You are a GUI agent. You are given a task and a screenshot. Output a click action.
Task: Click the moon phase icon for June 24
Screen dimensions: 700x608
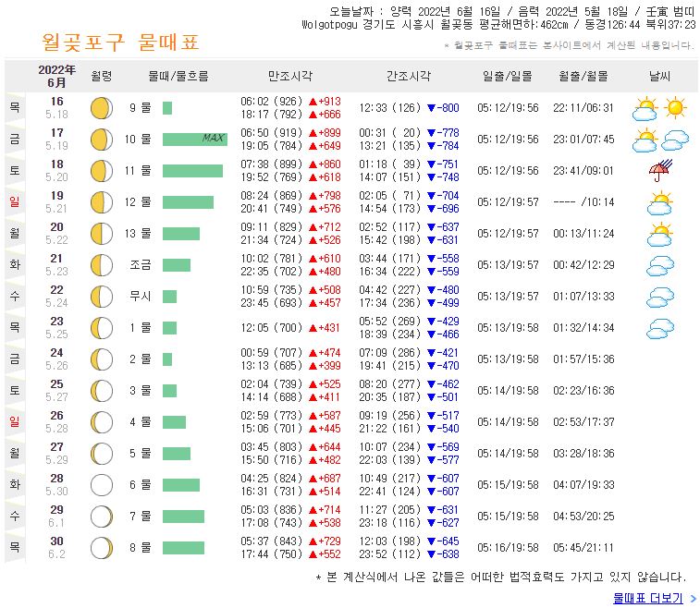tap(102, 359)
